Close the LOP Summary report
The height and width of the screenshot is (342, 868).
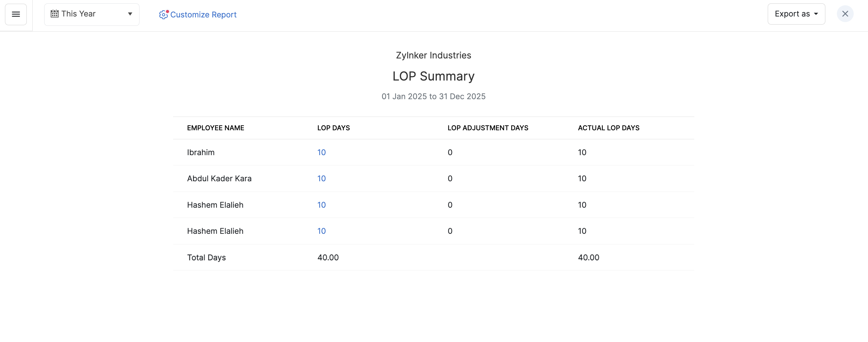click(x=845, y=14)
